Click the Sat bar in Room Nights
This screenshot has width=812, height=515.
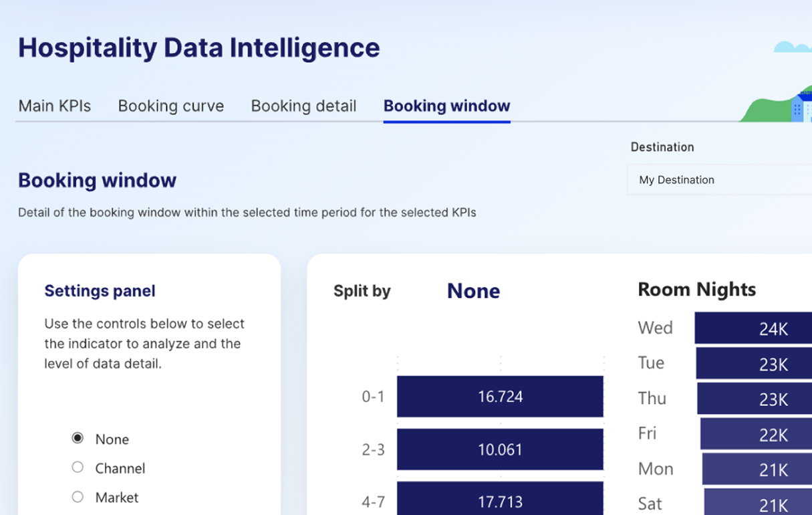pos(758,503)
